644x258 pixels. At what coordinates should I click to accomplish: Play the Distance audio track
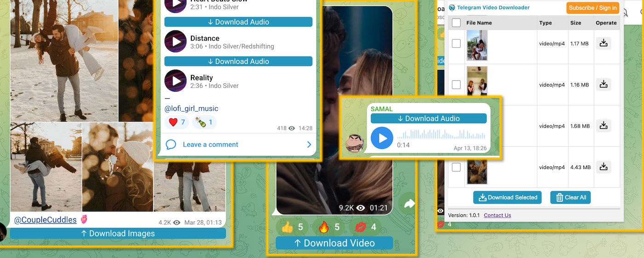click(x=175, y=42)
